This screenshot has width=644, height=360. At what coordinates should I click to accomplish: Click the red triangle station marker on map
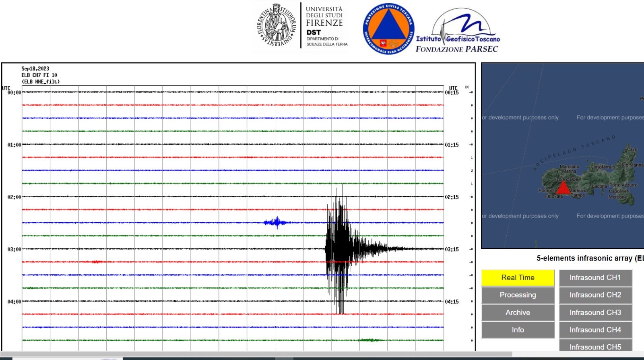[x=563, y=188]
